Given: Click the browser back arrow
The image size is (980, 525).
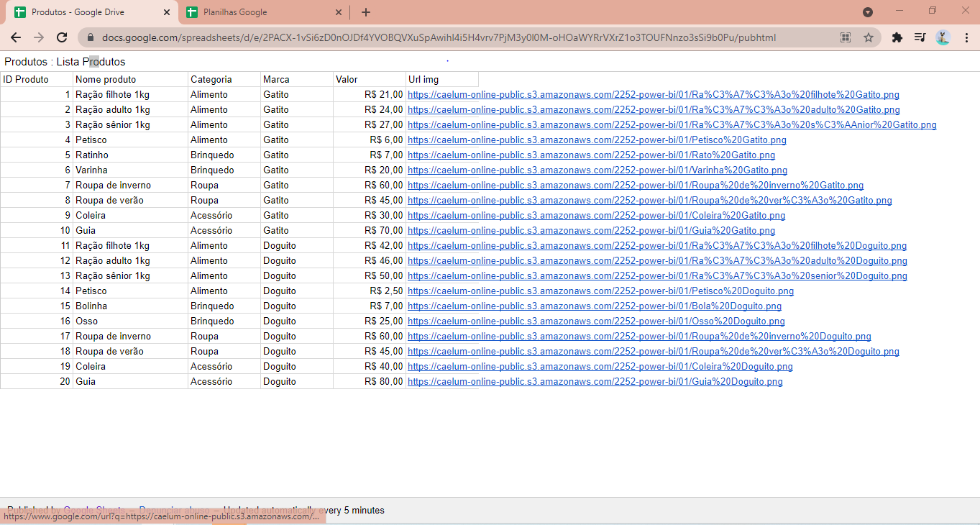Looking at the screenshot, I should coord(16,37).
